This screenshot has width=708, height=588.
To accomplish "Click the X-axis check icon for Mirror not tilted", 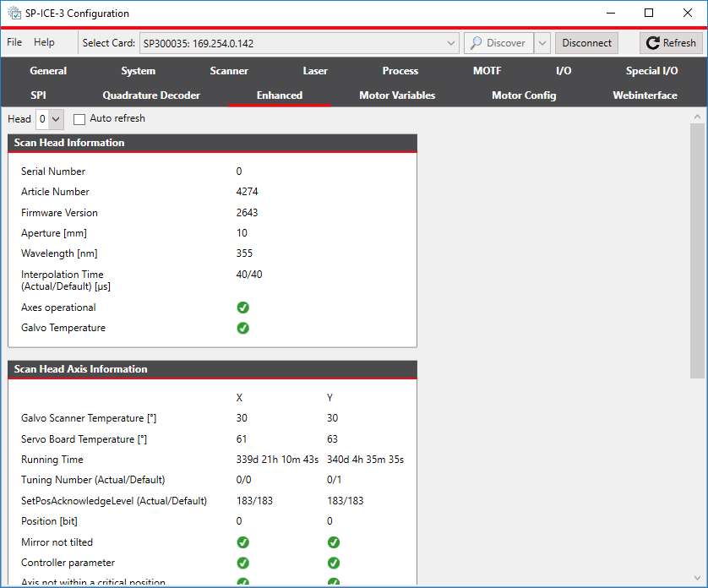I will [243, 542].
